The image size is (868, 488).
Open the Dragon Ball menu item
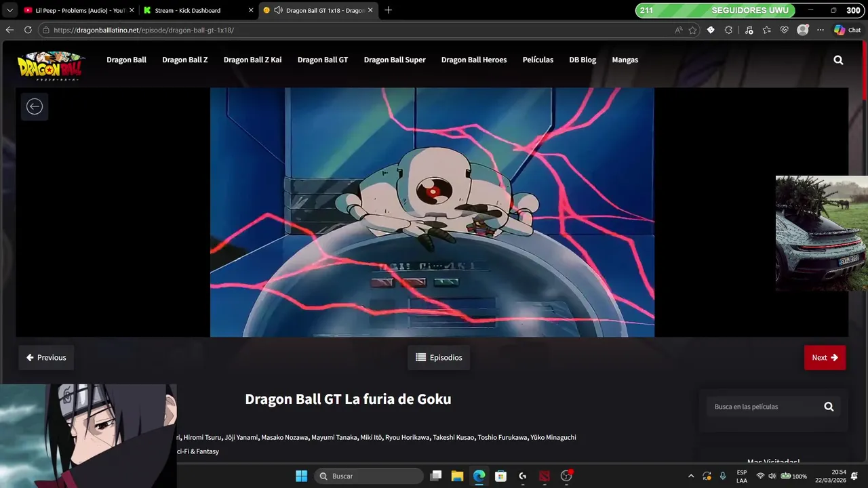pos(126,60)
